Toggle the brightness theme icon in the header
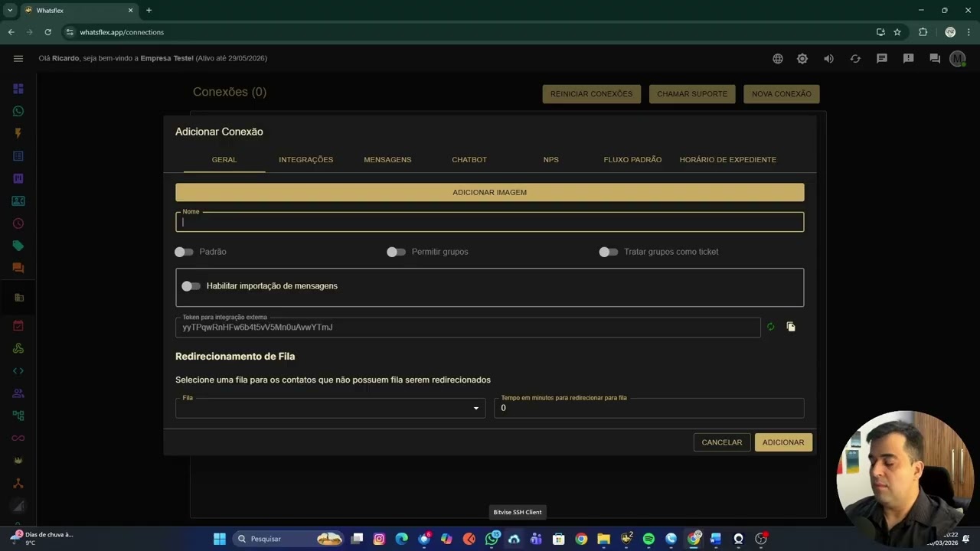 [802, 58]
